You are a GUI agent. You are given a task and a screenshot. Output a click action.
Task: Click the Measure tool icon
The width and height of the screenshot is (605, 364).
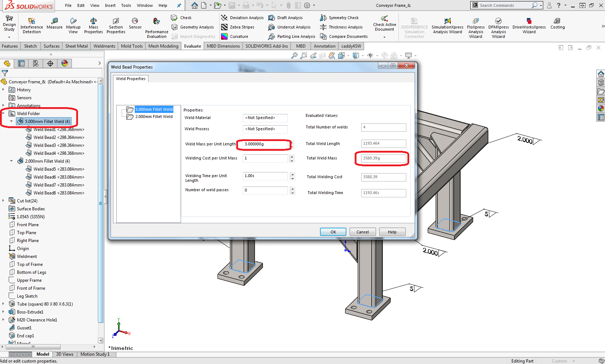[x=55, y=22]
